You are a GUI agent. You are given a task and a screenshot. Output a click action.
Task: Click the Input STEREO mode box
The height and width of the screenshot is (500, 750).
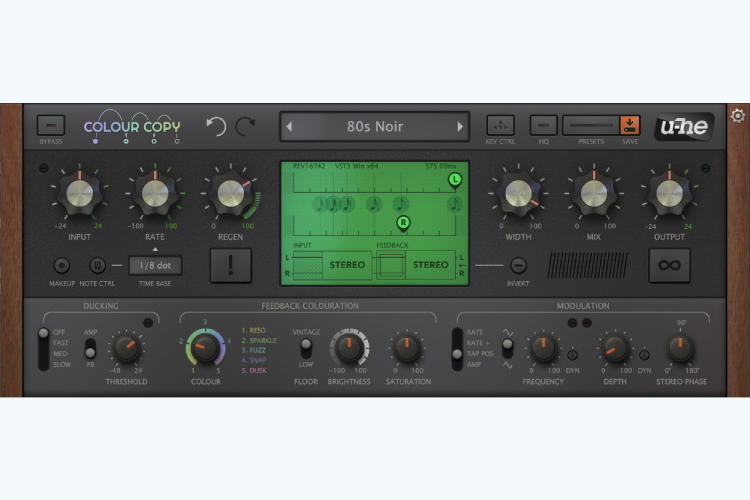click(x=347, y=265)
